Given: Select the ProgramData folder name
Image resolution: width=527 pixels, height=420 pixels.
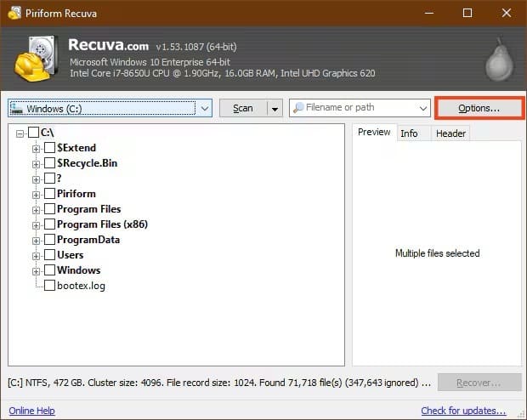Looking at the screenshot, I should [x=88, y=240].
